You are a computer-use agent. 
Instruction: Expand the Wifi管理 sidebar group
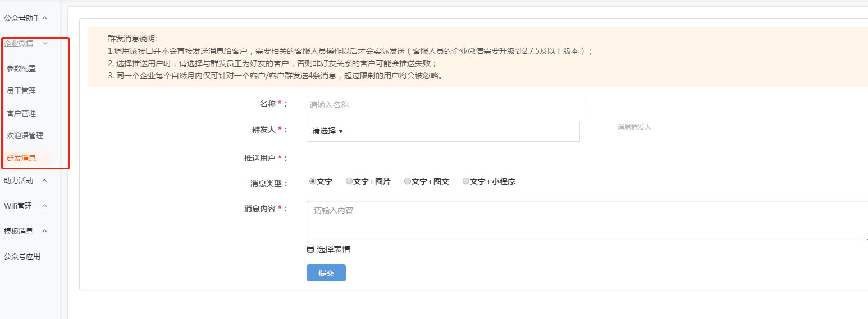click(x=26, y=206)
